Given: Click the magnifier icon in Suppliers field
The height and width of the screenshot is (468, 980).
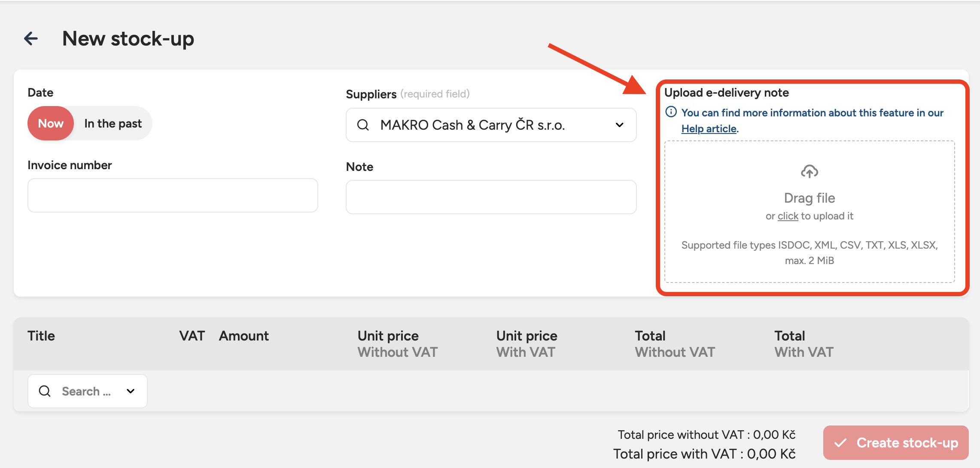Looking at the screenshot, I should (363, 125).
